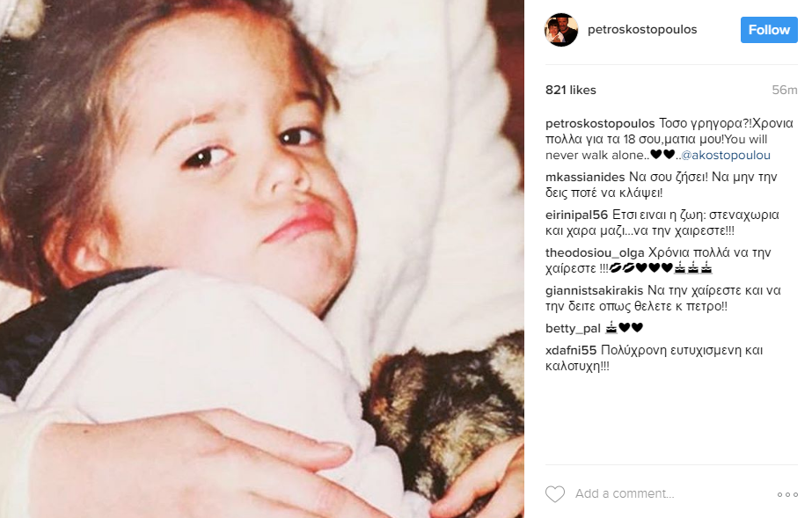Image resolution: width=812 pixels, height=518 pixels.
Task: Open petroskostopoulos username in caption
Action: click(600, 124)
